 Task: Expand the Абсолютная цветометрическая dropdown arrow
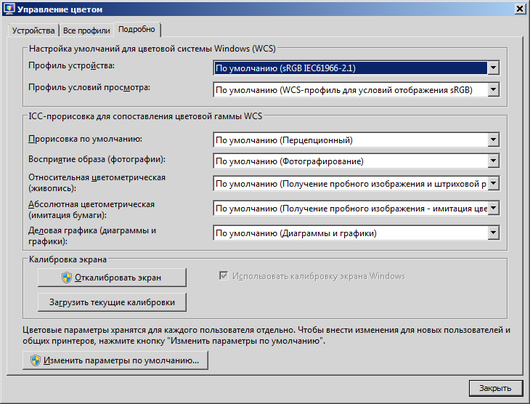coord(493,208)
